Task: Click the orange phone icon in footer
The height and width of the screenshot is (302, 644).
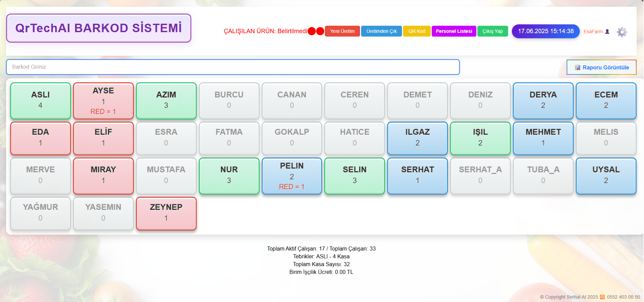Action: [x=602, y=297]
